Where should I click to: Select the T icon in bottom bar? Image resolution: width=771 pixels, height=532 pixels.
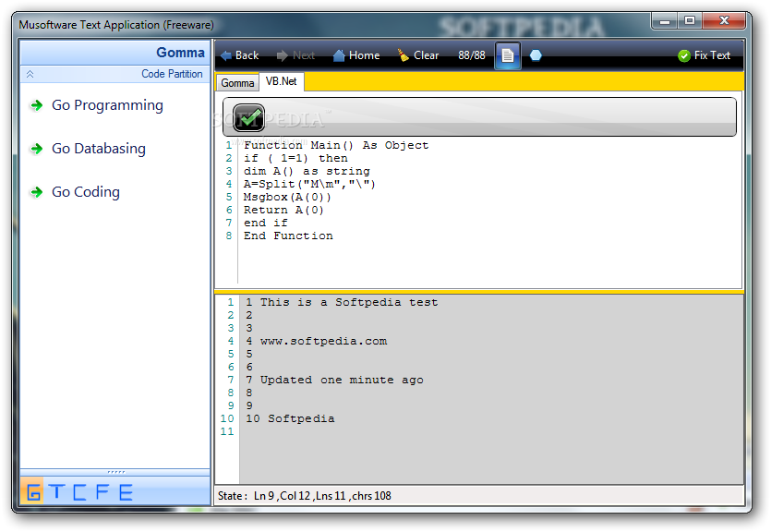click(57, 491)
